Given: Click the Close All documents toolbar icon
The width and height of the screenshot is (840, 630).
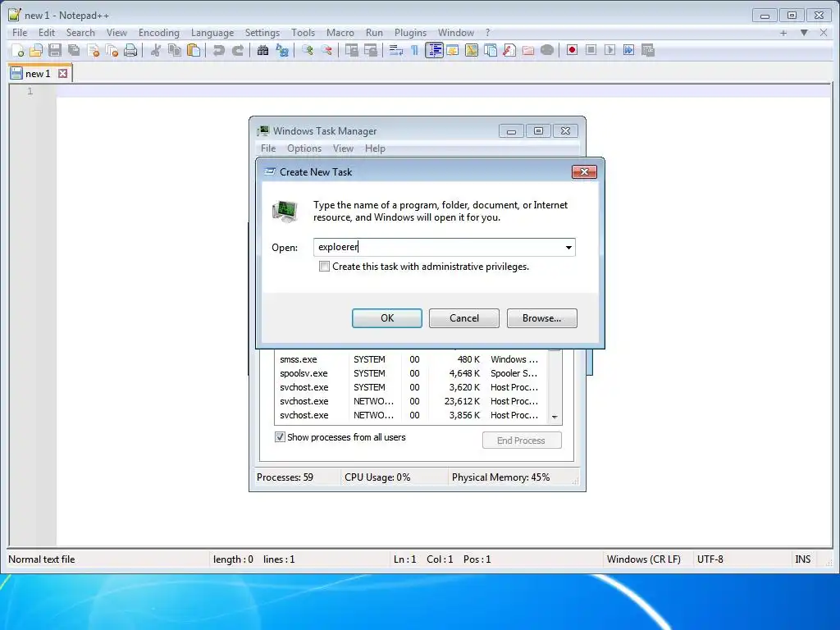Looking at the screenshot, I should pos(112,50).
